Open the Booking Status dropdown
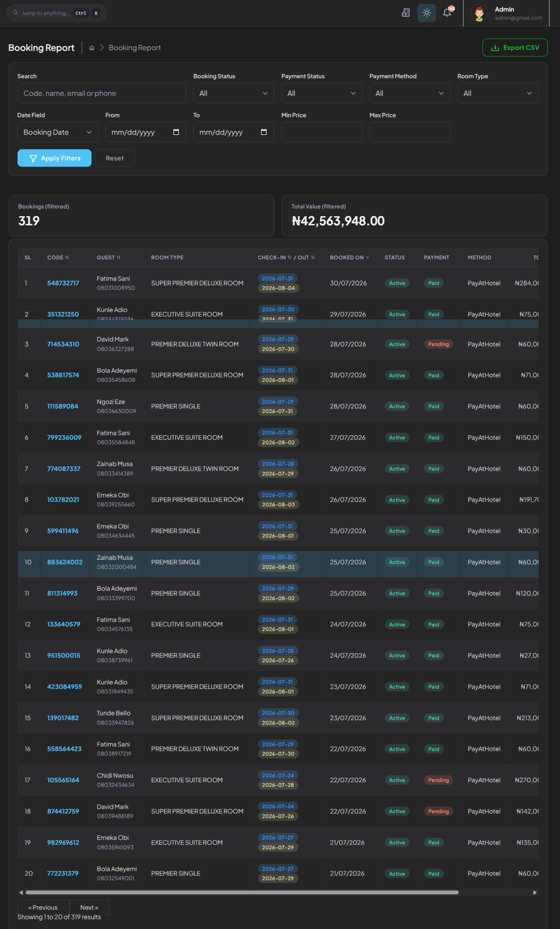Screen dimensions: 560x929 (233, 93)
